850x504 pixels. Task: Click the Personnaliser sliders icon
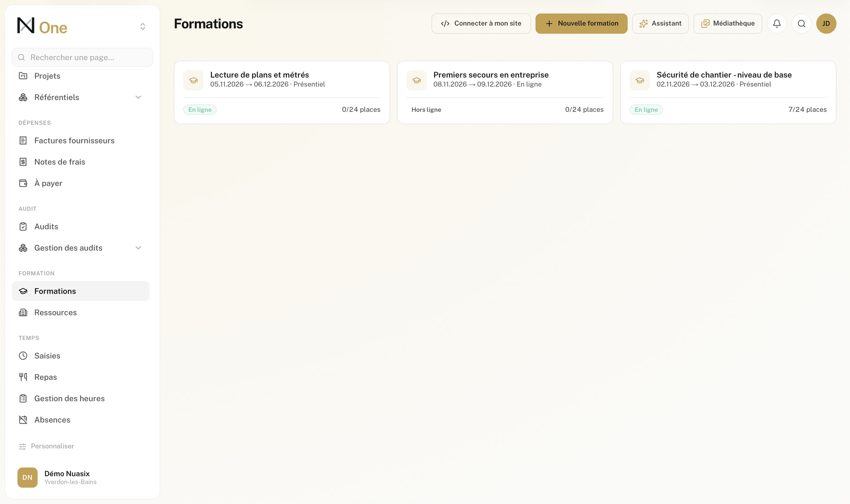click(x=23, y=446)
